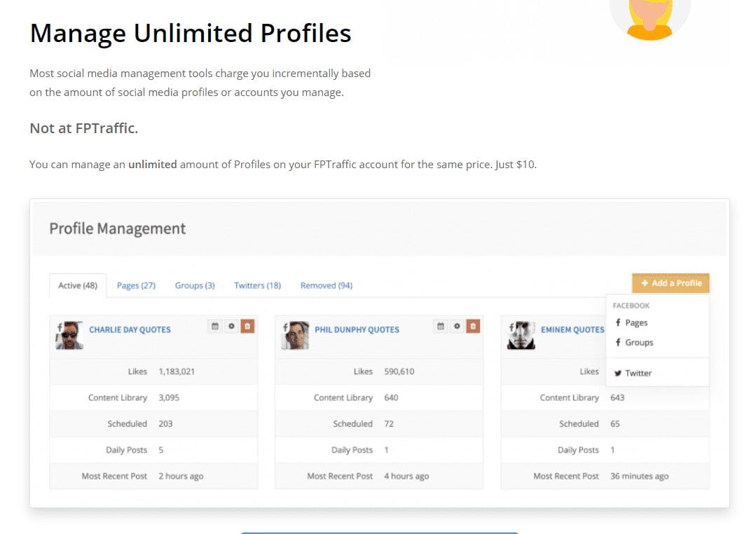Delete the Charlie Day Quotes profile
The image size is (756, 534).
click(x=247, y=326)
